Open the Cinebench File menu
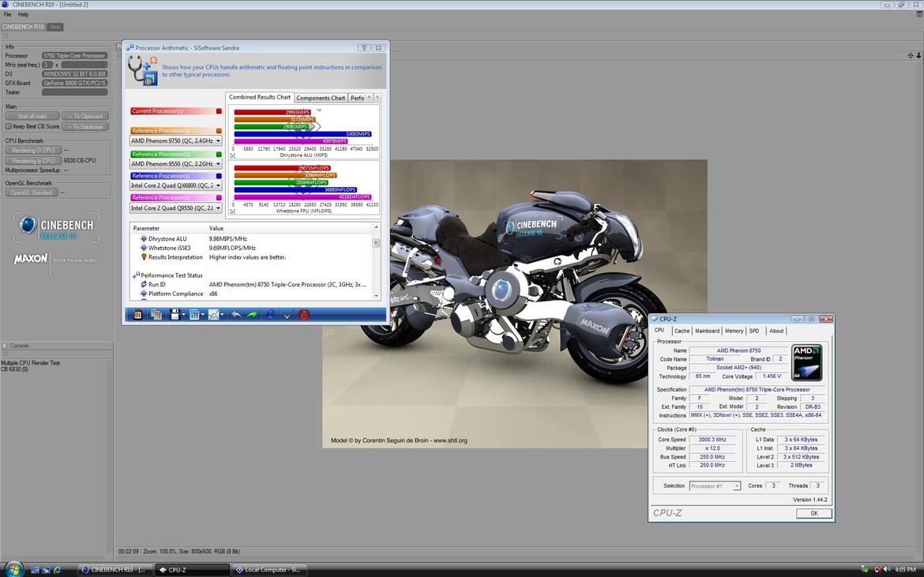924x577 pixels. click(8, 14)
